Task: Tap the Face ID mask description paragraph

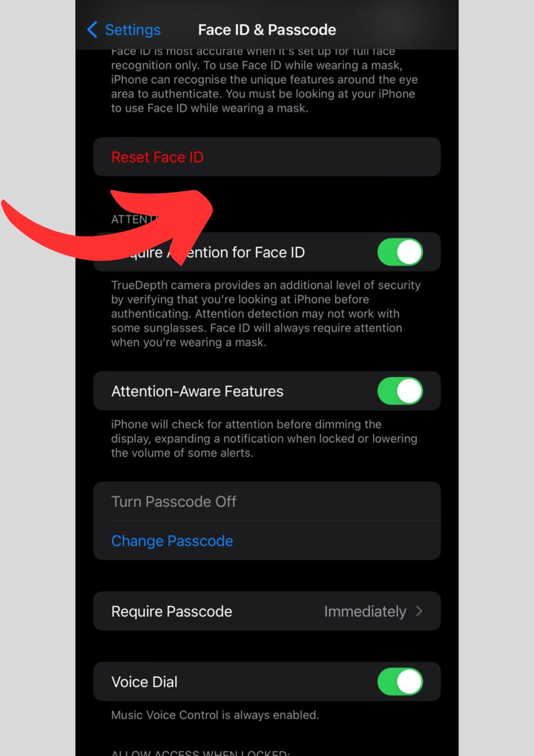Action: [x=264, y=80]
